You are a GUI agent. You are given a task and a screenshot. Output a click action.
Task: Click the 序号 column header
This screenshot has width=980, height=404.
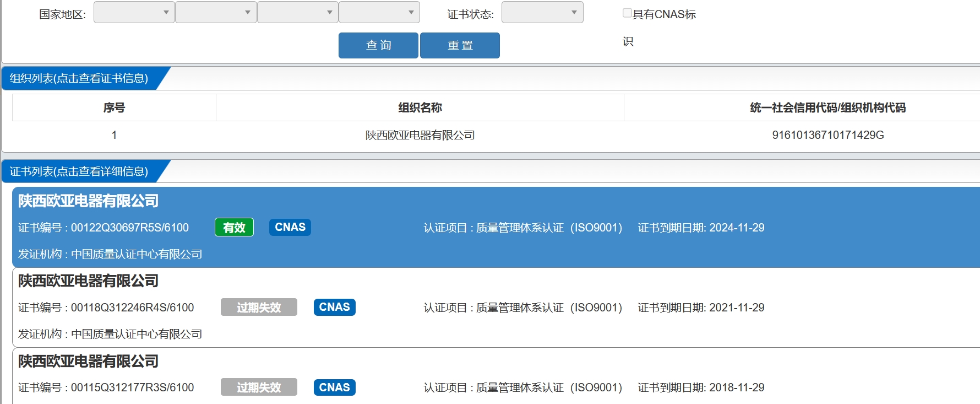click(114, 107)
